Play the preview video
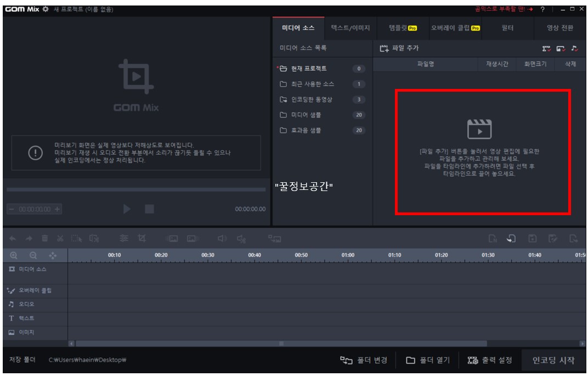 click(127, 209)
